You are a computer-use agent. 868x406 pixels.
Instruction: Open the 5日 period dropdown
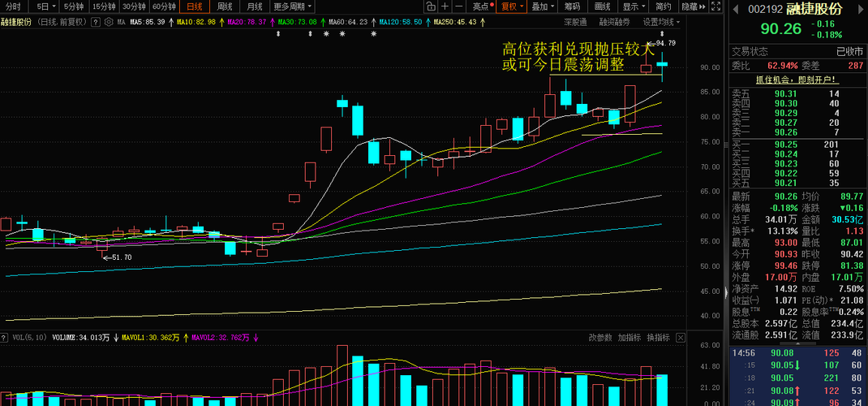tap(46, 6)
